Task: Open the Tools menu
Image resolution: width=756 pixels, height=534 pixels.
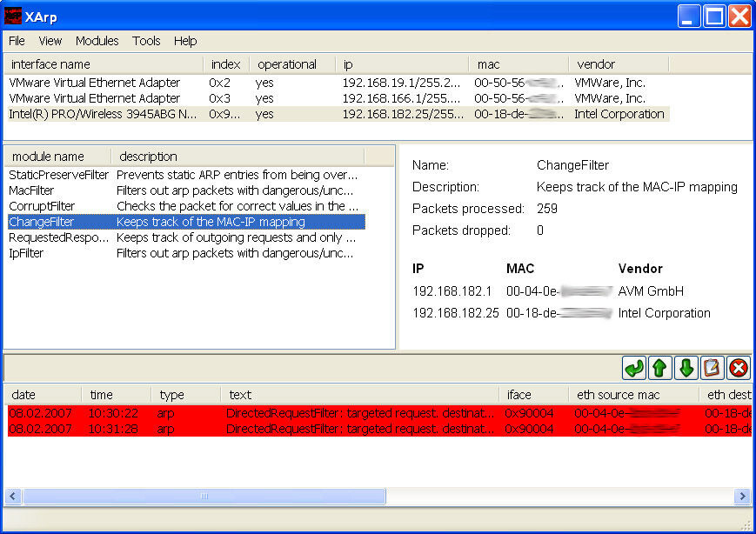Action: tap(146, 41)
